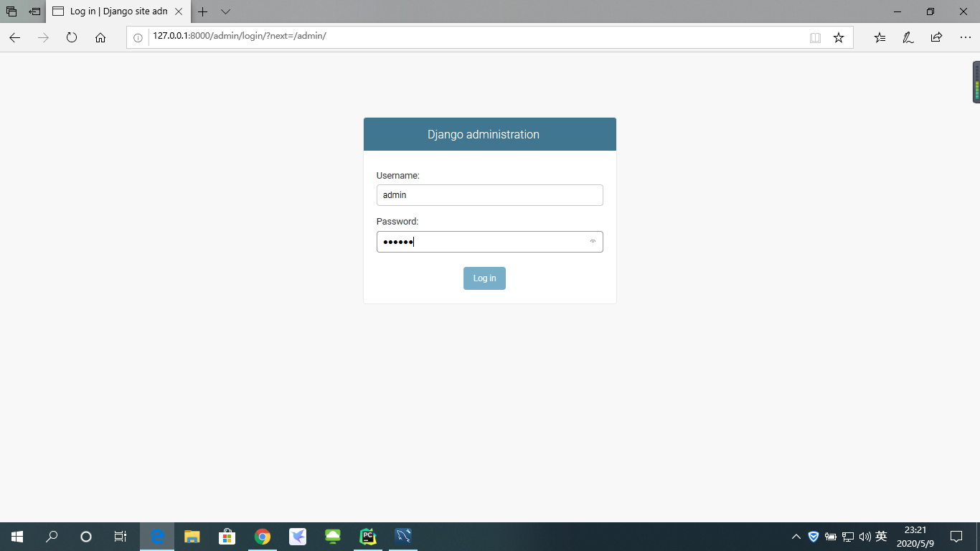The width and height of the screenshot is (980, 551).
Task: Click the Username input field
Action: tap(489, 195)
